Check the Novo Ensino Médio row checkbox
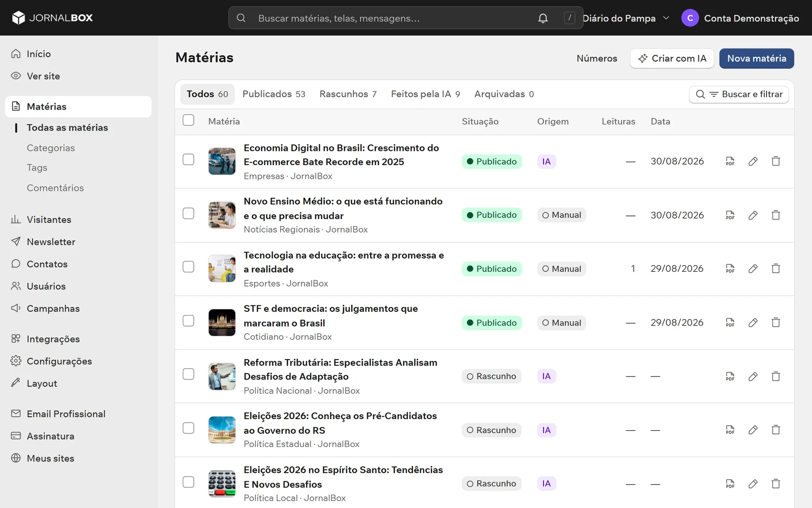The height and width of the screenshot is (508, 812). 188,213
